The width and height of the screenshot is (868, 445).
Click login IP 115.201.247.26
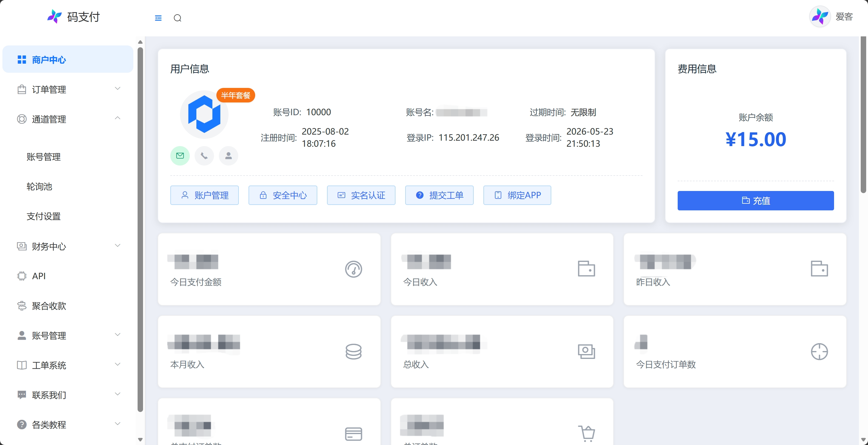pyautogui.click(x=469, y=138)
